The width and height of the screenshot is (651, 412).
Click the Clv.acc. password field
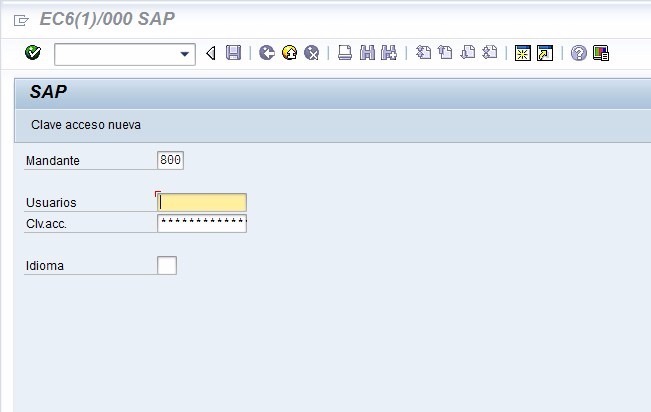(202, 223)
